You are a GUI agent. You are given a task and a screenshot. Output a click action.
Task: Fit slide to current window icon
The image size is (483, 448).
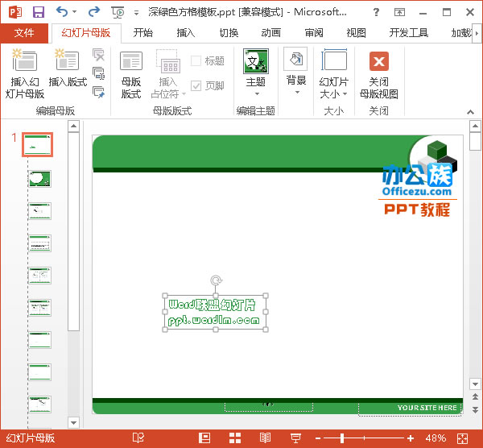462,438
